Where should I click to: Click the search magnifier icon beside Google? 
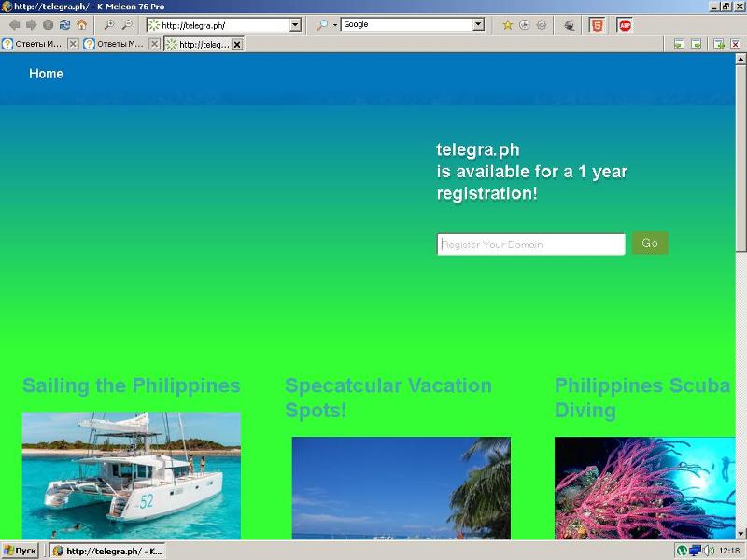tap(322, 25)
